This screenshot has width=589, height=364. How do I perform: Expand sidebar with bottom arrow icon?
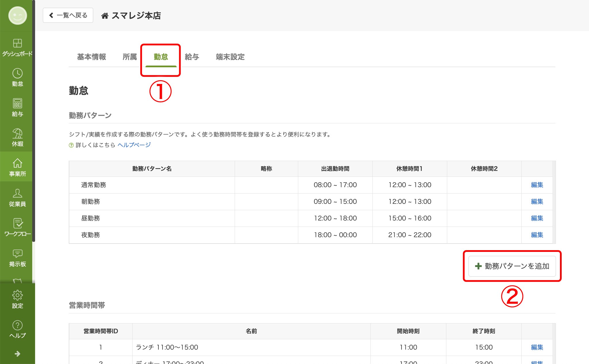pos(17,354)
